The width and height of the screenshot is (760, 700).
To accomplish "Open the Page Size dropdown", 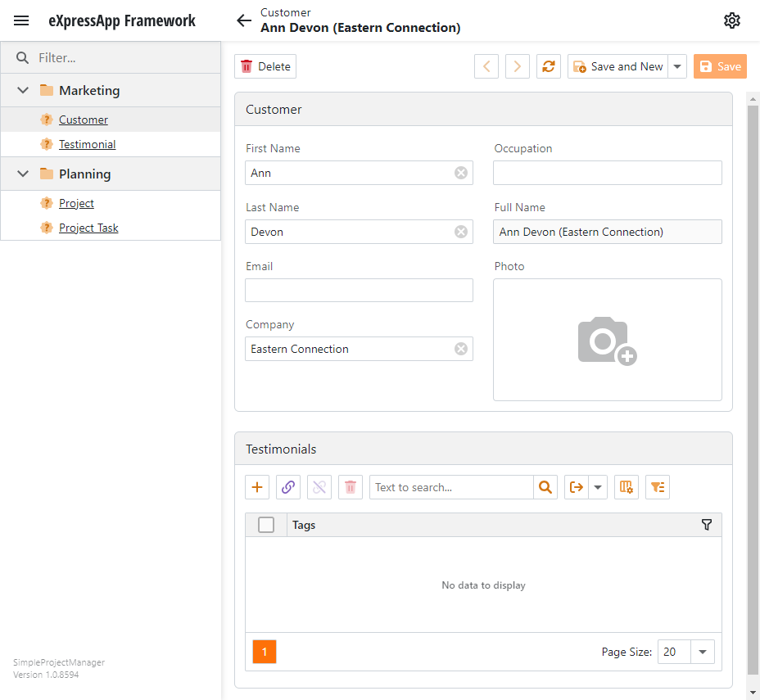I will [x=703, y=652].
